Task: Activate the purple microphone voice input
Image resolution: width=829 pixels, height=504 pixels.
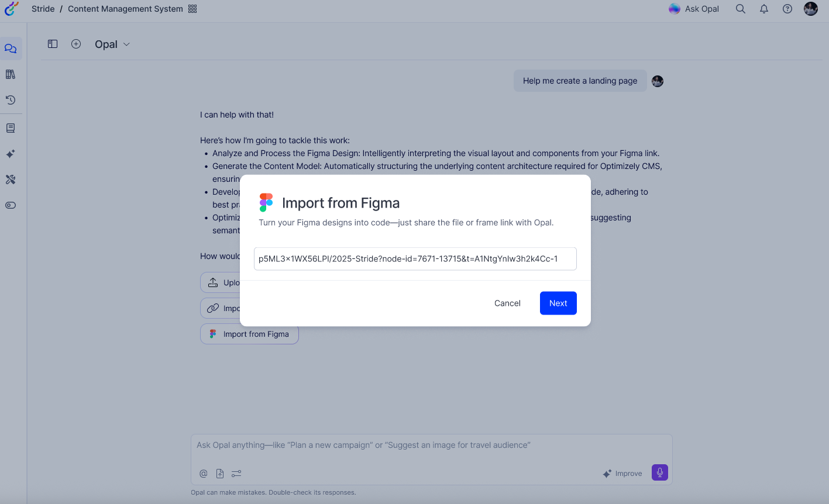Action: click(x=659, y=472)
